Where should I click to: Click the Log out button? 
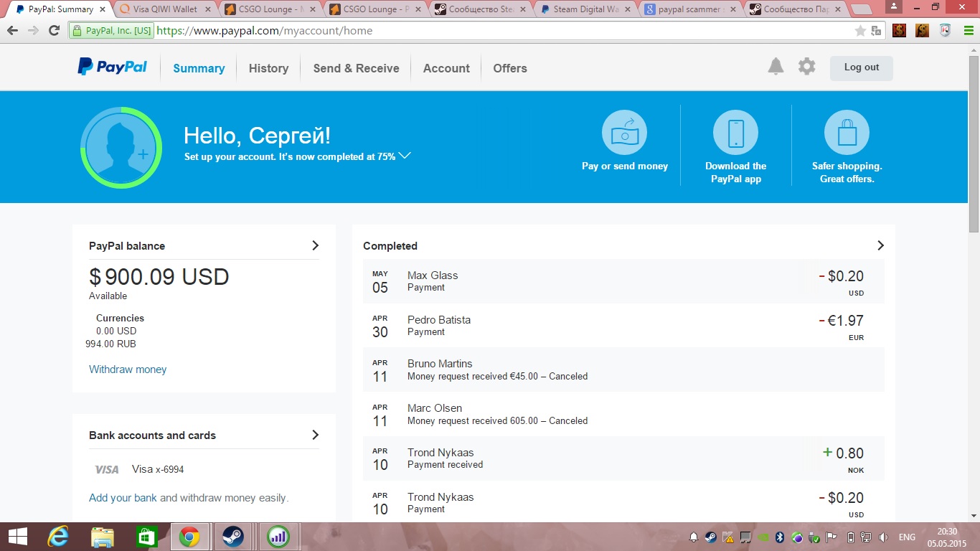click(862, 67)
